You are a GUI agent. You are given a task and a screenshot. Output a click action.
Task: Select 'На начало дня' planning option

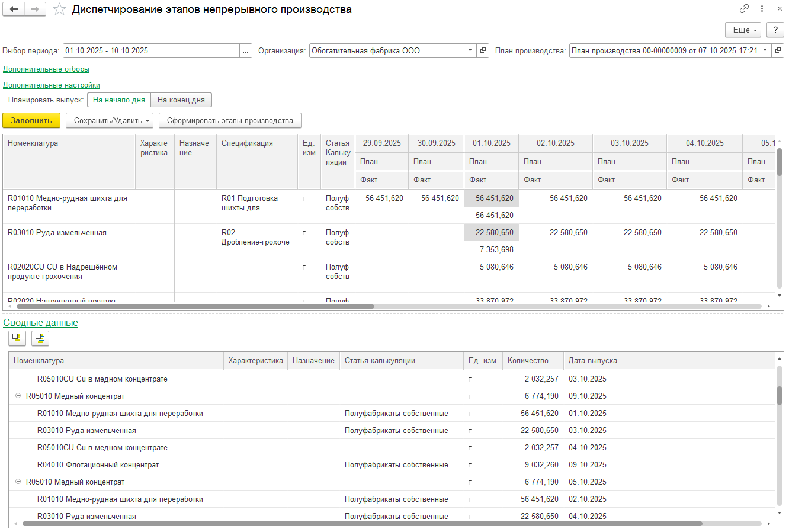point(119,100)
